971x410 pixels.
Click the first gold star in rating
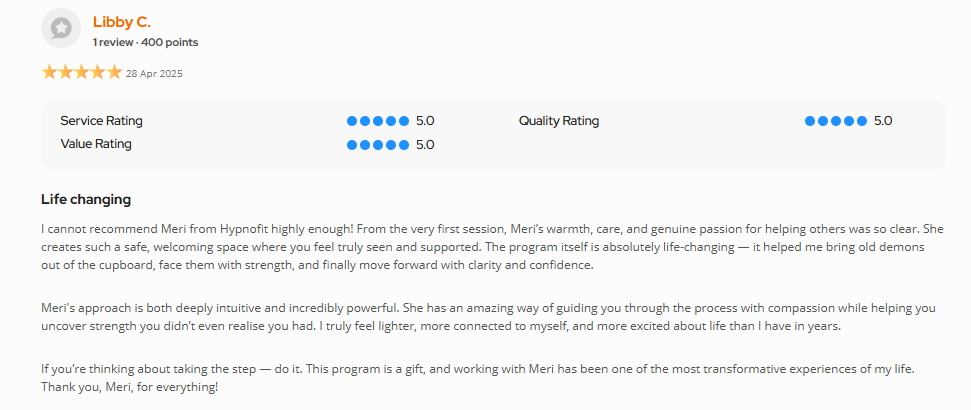[x=49, y=73]
